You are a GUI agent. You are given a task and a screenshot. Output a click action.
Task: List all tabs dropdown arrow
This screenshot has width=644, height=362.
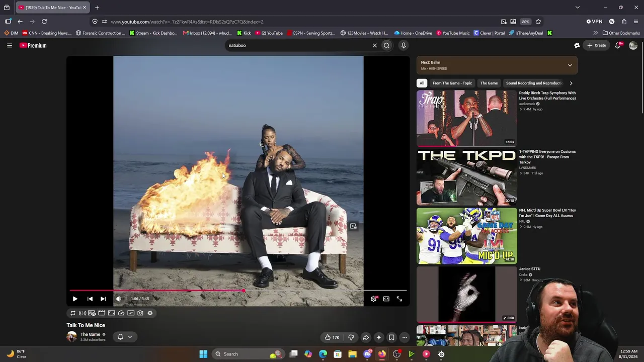(578, 8)
